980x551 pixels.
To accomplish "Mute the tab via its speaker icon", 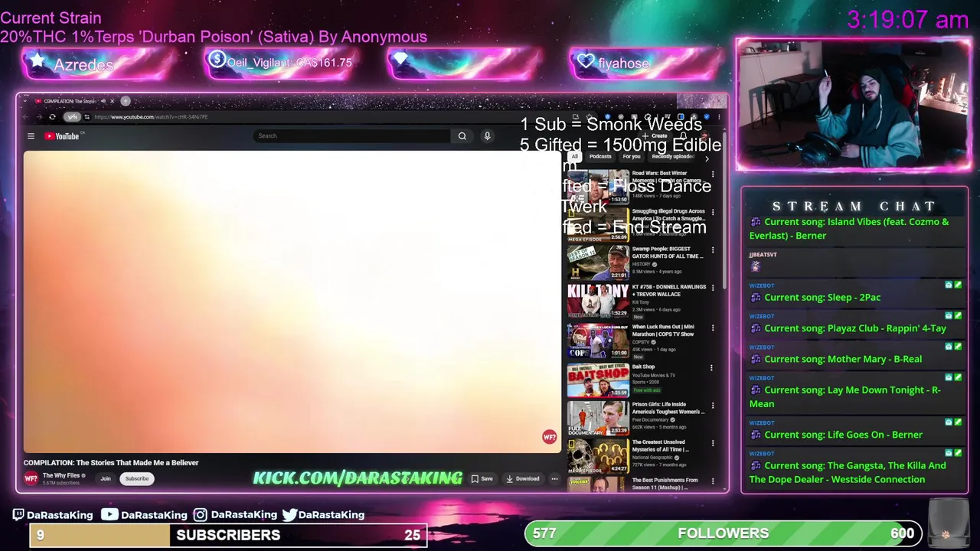I will coord(103,101).
